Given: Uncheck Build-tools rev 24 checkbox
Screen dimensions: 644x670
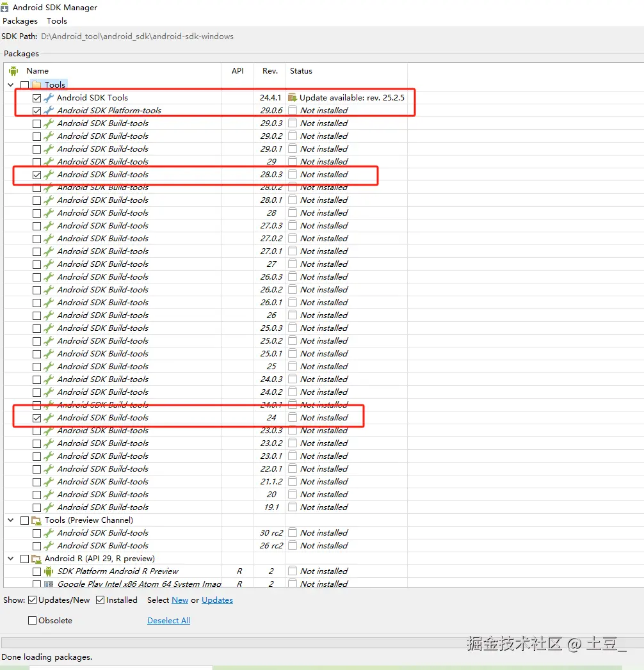Looking at the screenshot, I should click(x=36, y=418).
